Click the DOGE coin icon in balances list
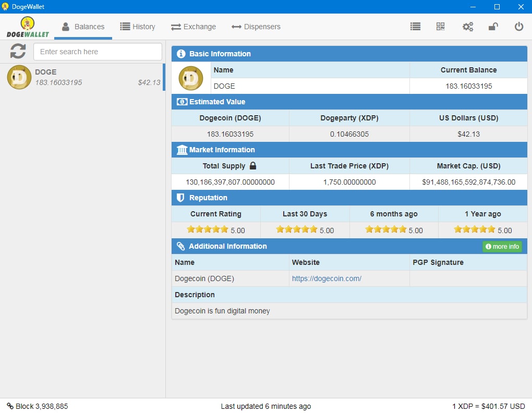532x413 pixels. (x=19, y=77)
